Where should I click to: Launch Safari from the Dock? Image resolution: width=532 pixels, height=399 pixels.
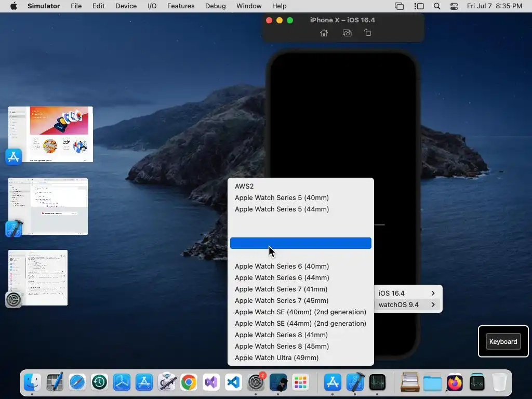click(77, 382)
